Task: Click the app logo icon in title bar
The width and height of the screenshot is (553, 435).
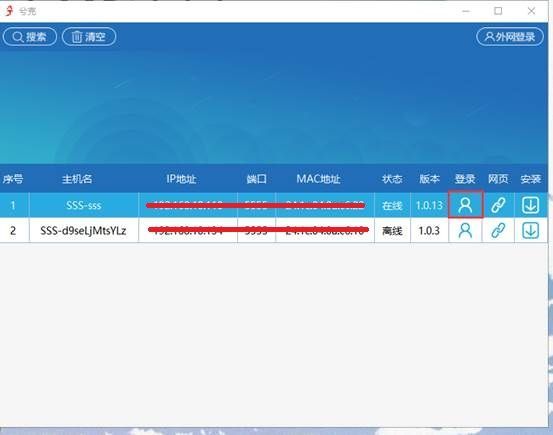Action: coord(9,11)
